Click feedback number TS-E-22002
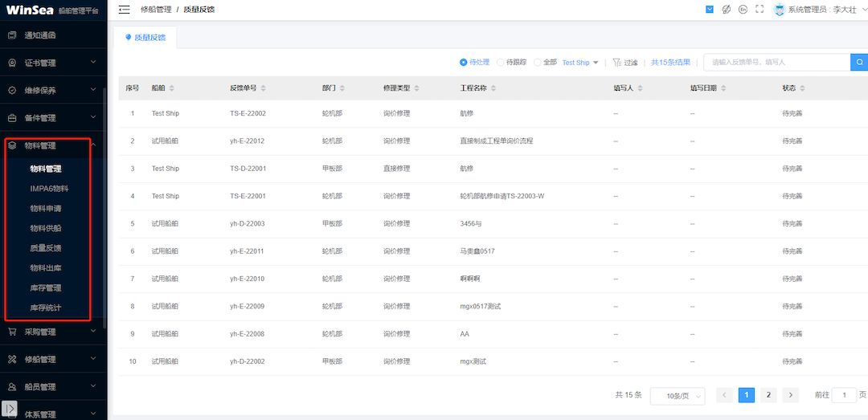 click(x=248, y=113)
